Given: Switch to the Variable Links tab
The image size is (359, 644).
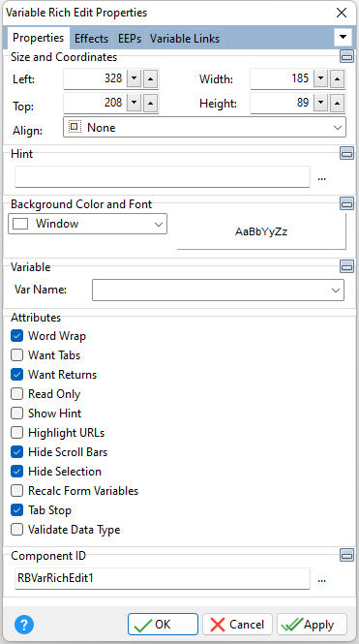Looking at the screenshot, I should [x=185, y=38].
